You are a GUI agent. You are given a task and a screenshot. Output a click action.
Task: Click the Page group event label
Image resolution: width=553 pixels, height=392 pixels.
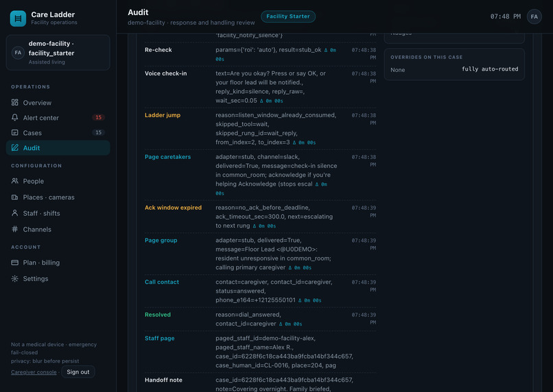pos(161,240)
